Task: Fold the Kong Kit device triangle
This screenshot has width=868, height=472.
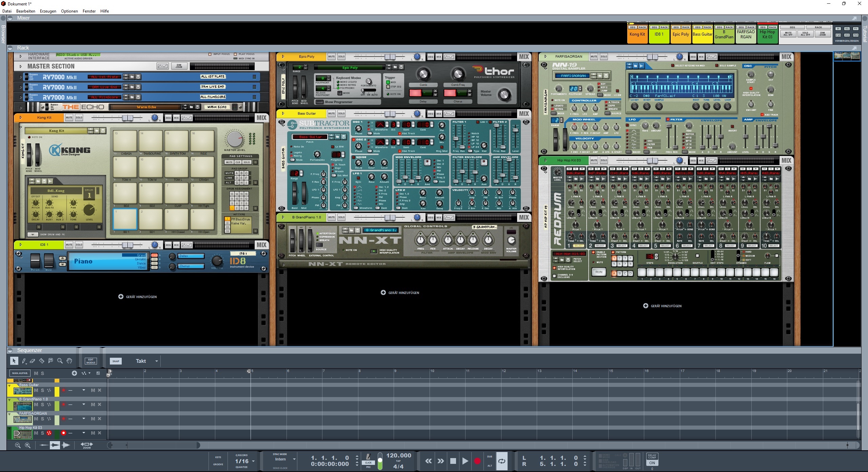Action: [x=21, y=118]
